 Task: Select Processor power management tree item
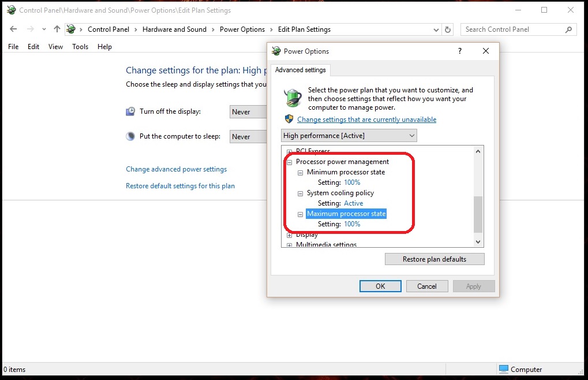click(342, 162)
